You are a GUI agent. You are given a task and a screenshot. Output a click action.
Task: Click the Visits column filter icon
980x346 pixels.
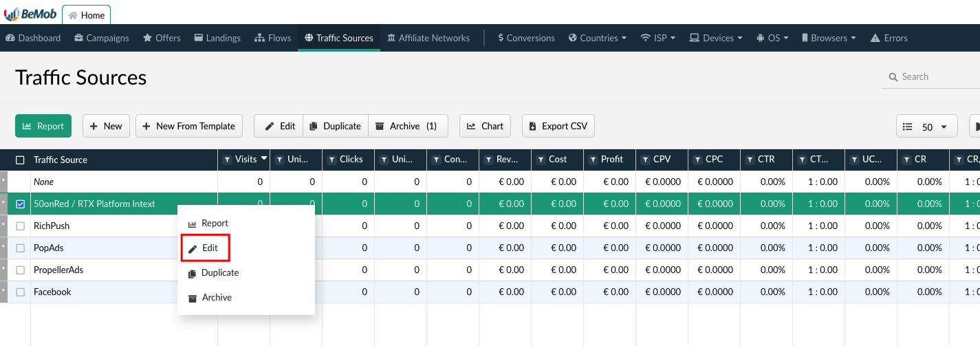pos(227,160)
